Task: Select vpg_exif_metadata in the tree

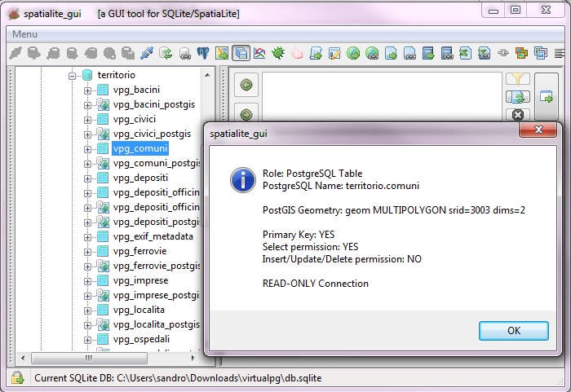Action: tap(153, 236)
